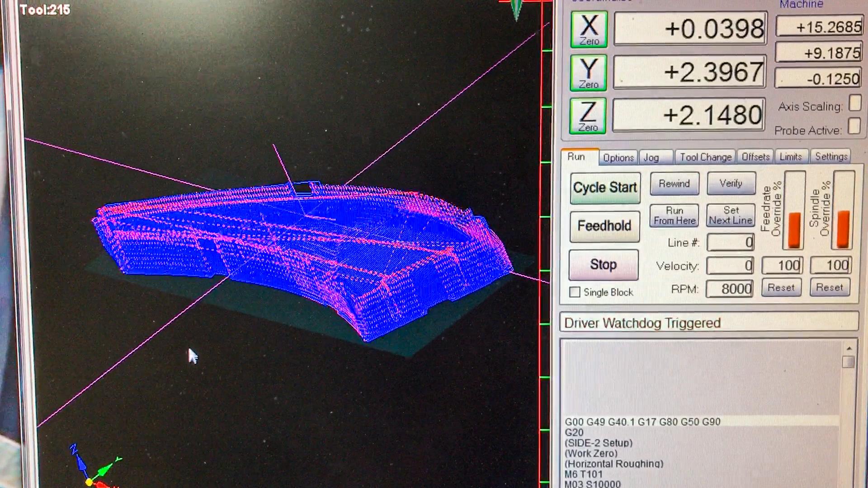Click the Z Zero button
868x488 pixels.
[588, 116]
